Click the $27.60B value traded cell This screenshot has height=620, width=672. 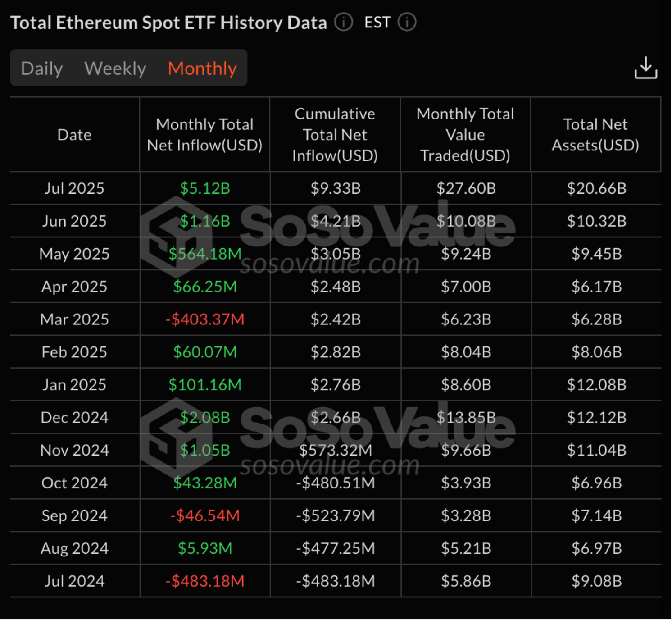[x=466, y=188]
